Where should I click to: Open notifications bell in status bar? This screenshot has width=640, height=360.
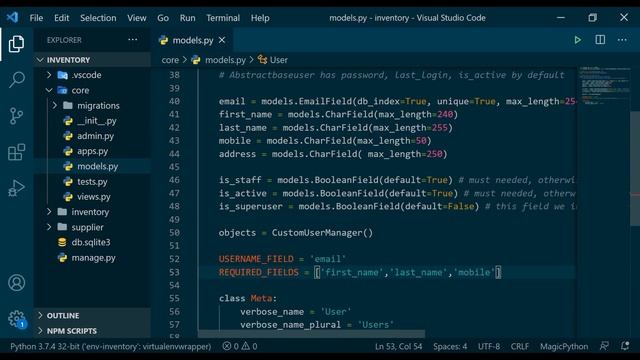click(624, 346)
